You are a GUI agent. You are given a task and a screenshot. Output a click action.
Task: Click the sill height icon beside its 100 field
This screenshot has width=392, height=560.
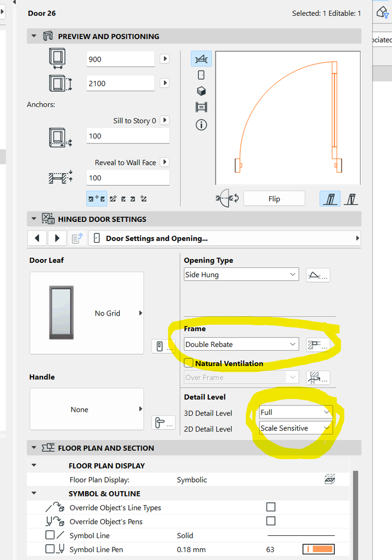coord(60,137)
